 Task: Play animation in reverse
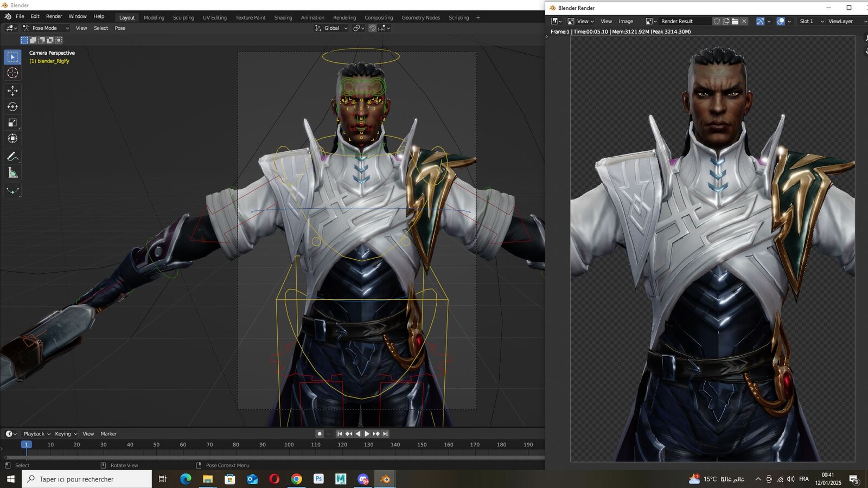[358, 434]
